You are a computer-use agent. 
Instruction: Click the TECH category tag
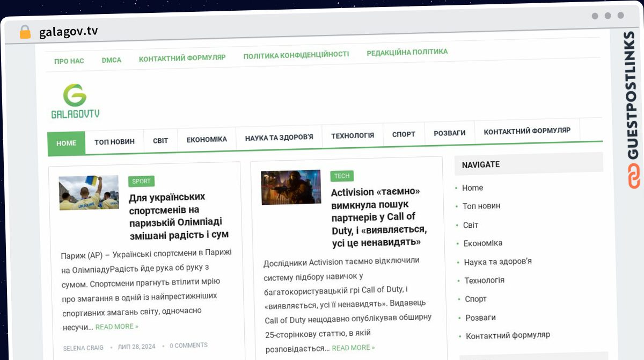click(342, 176)
